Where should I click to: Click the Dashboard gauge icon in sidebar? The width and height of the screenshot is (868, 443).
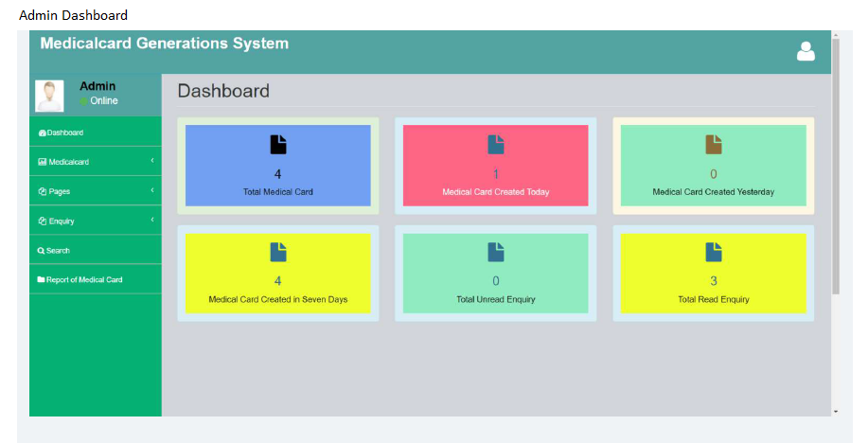pos(42,133)
